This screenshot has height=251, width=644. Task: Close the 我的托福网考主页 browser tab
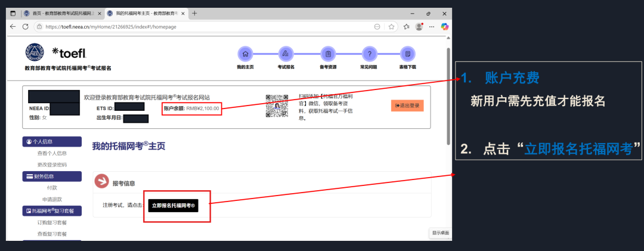182,14
